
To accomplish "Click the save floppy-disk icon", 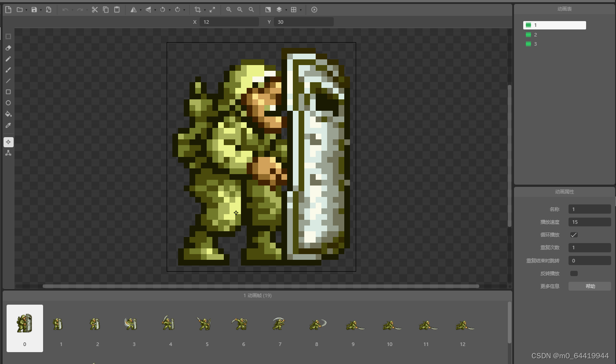I will coord(34,10).
